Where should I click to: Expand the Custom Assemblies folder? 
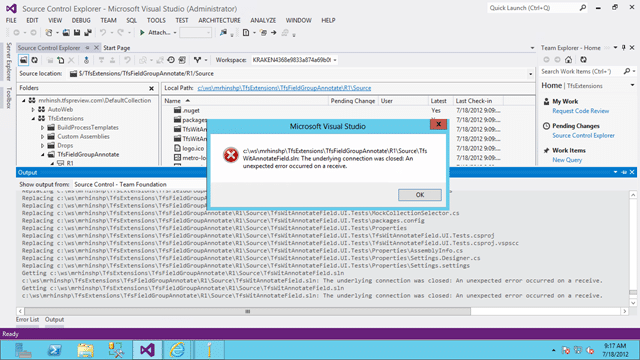pos(42,136)
